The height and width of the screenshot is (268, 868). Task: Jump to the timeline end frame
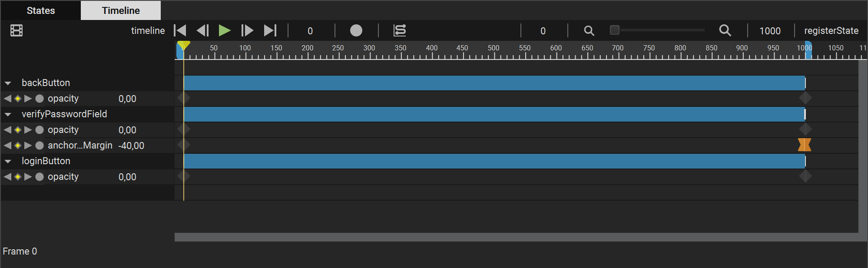point(270,30)
